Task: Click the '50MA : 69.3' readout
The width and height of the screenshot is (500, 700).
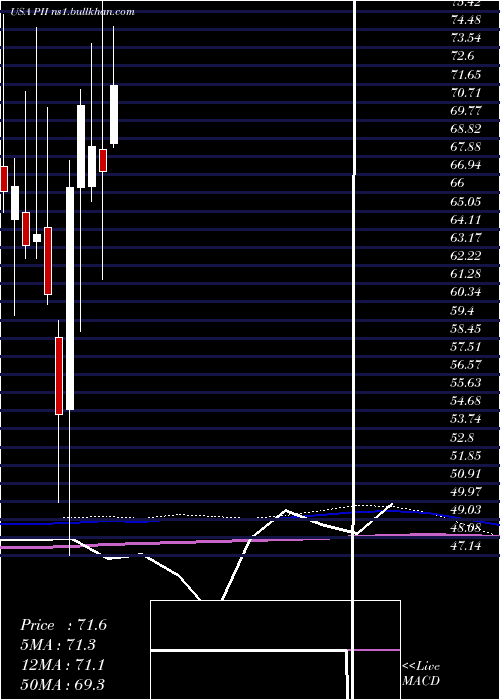Action: point(62,684)
